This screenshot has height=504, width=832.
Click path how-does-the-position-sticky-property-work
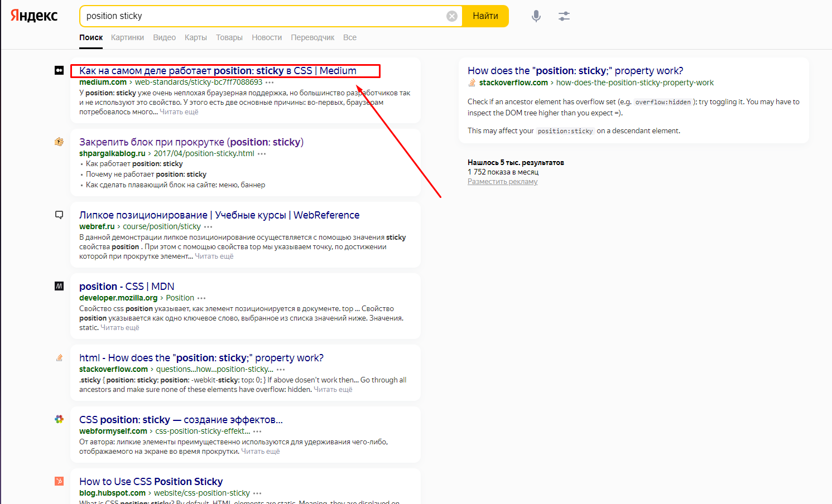tap(635, 83)
